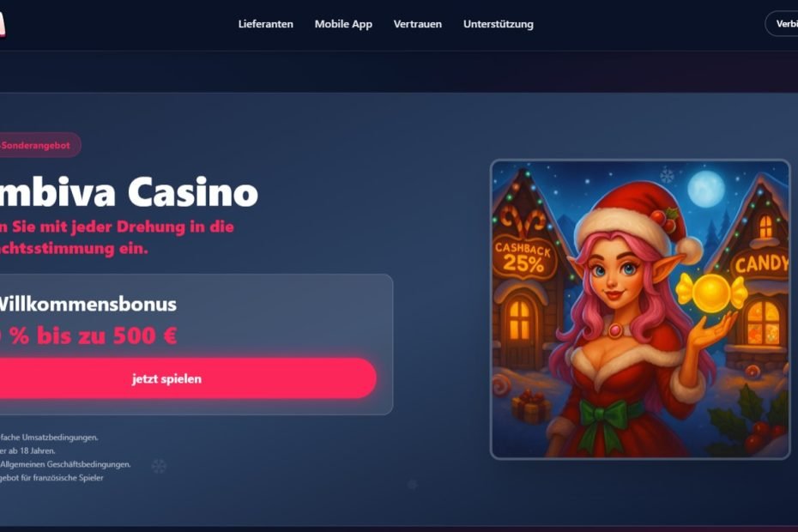Click the full moon in the promo artwork
This screenshot has height=532, width=798.
point(706,189)
